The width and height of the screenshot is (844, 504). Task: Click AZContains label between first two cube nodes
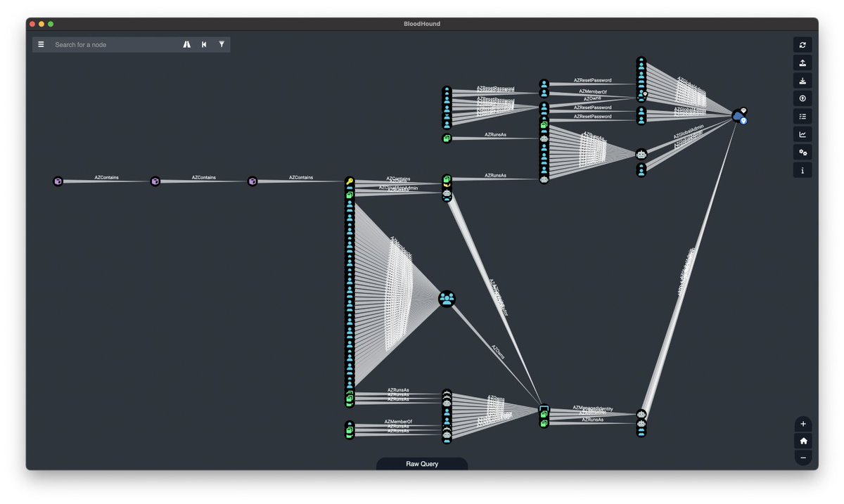click(107, 178)
